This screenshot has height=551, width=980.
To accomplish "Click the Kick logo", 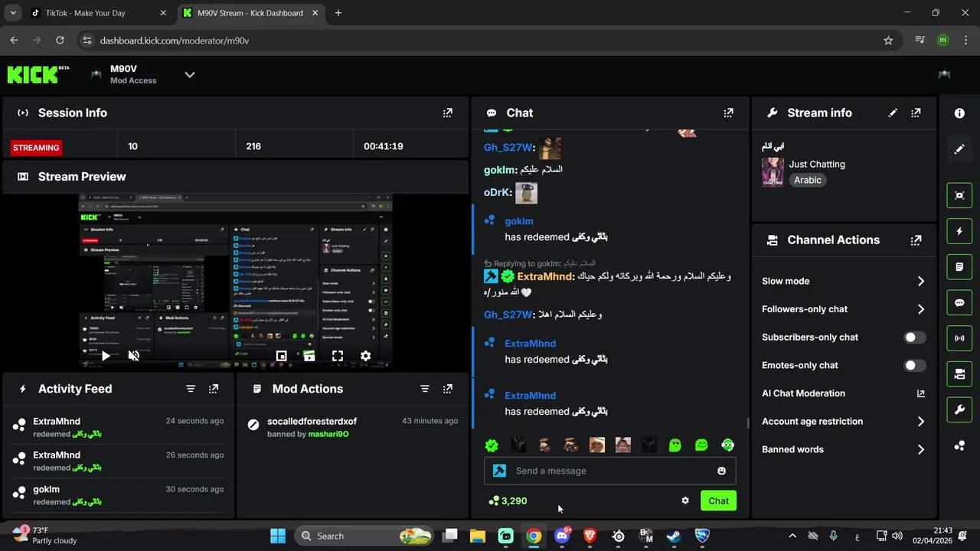I will (x=38, y=74).
